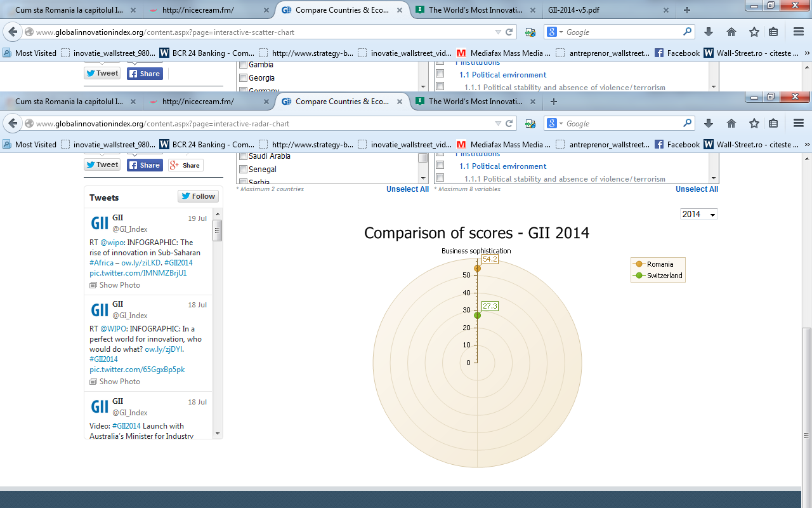Click bookmark star in radar-chart window toolbar
Viewport: 812px width, 508px height.
[x=754, y=124]
